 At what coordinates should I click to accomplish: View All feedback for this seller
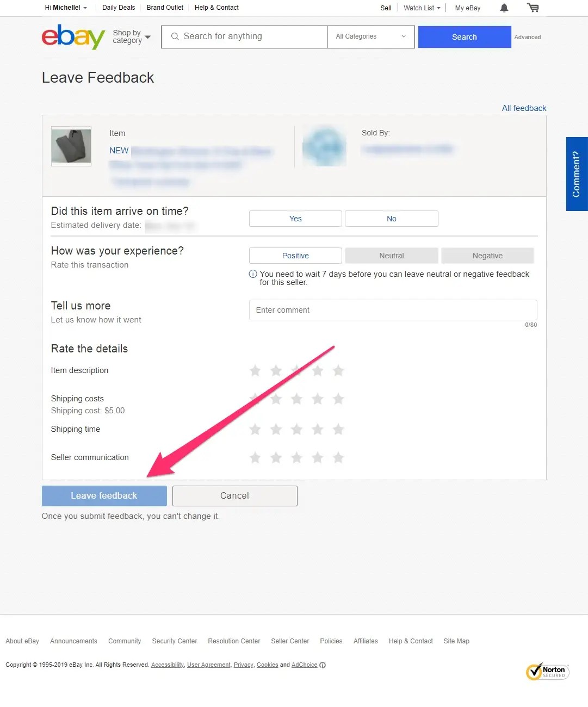524,108
